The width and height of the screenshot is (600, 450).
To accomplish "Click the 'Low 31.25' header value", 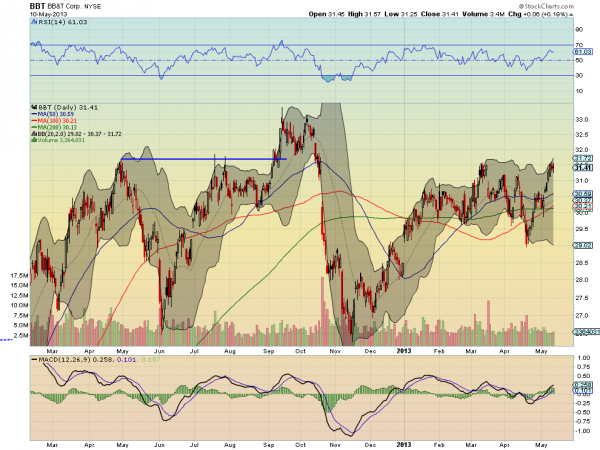I will tap(401, 14).
